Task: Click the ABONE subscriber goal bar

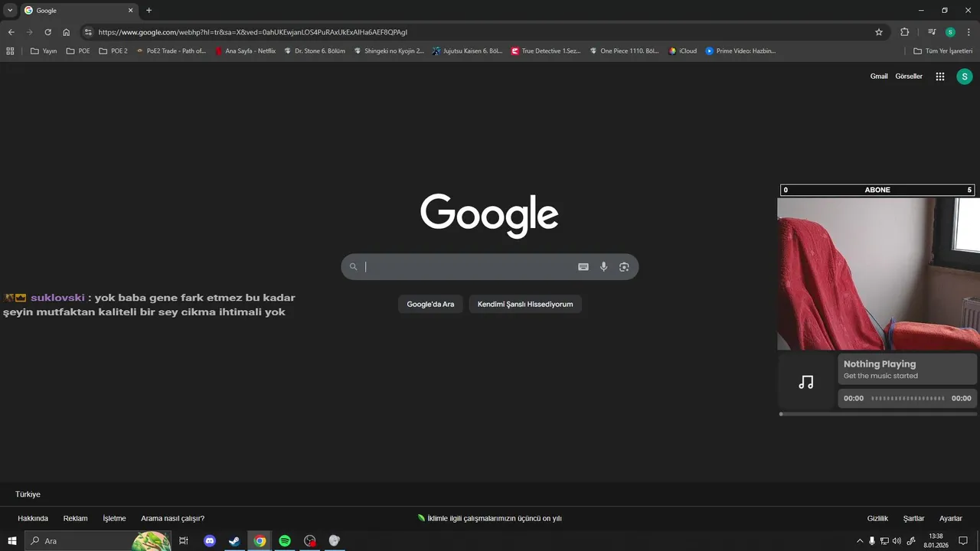Action: pyautogui.click(x=877, y=190)
